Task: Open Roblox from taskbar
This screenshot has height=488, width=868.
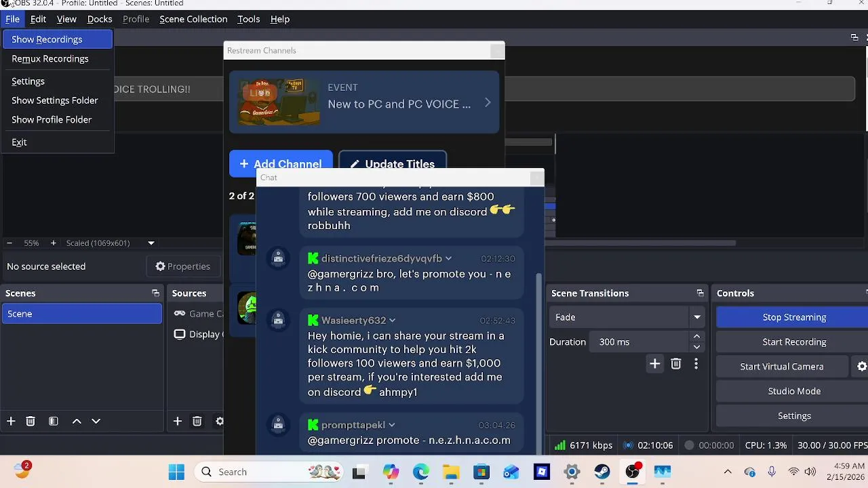Action: (541, 472)
